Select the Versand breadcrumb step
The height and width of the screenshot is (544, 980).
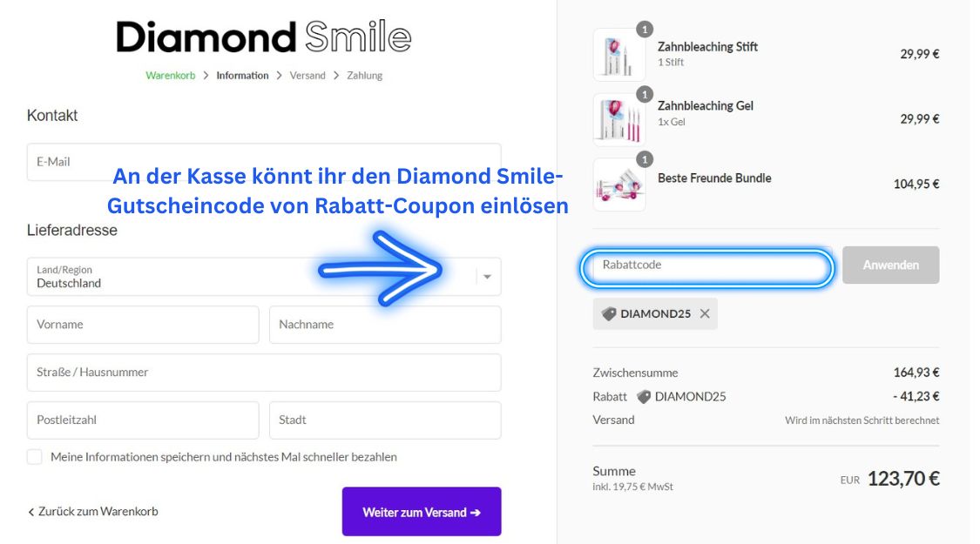point(308,76)
